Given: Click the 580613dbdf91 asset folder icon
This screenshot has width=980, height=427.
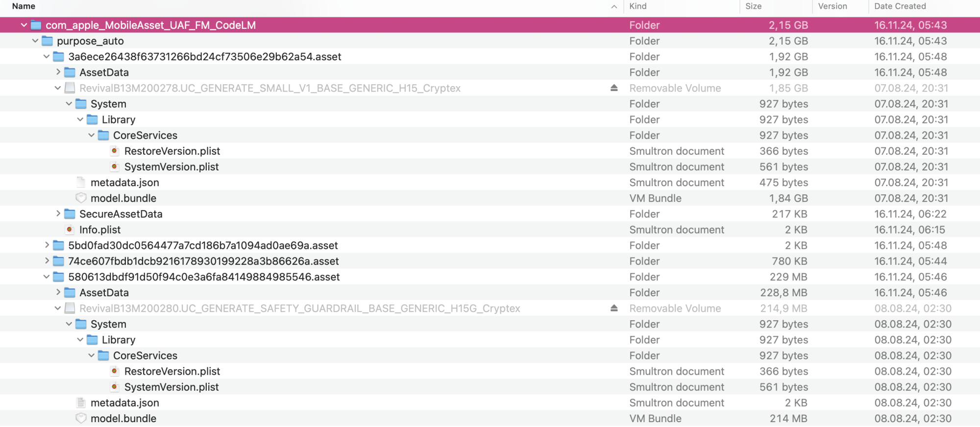Looking at the screenshot, I should click(x=58, y=277).
